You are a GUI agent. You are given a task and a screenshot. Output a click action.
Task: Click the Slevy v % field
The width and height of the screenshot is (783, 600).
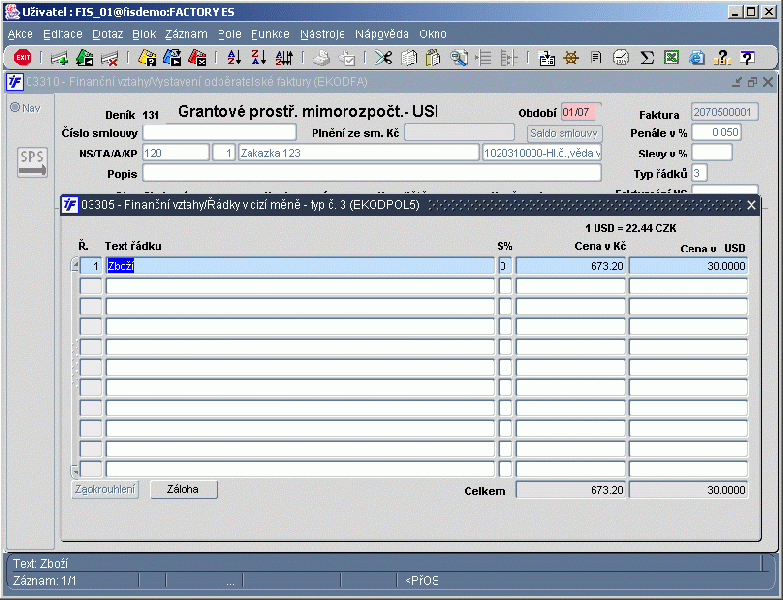tap(712, 152)
